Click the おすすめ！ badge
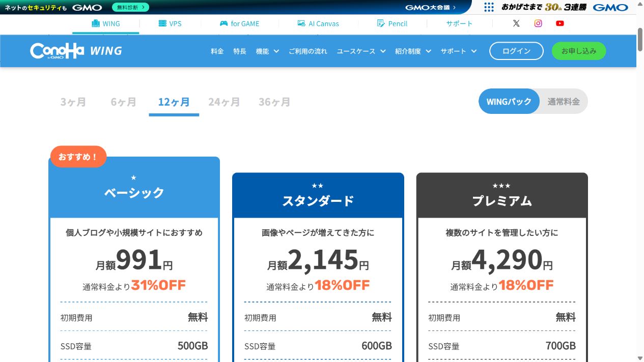Screen dimensions: 644x362 [78, 157]
